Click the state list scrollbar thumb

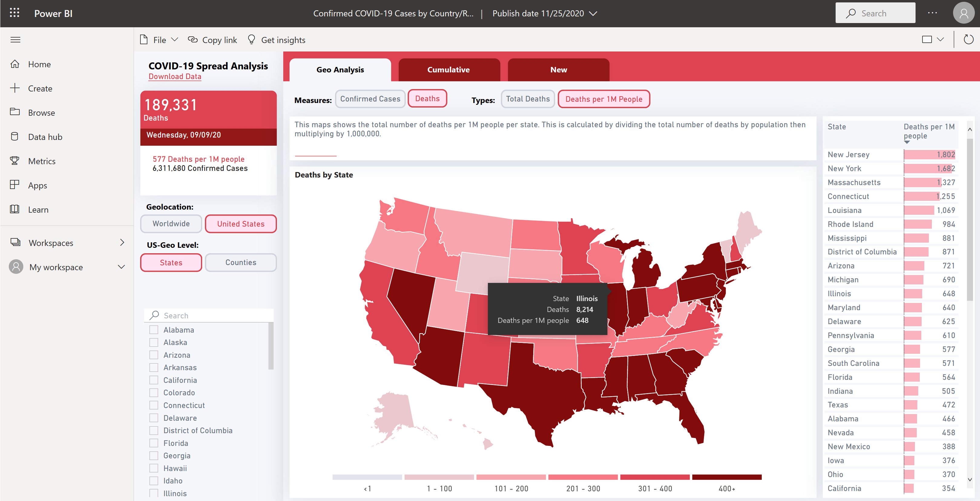(271, 346)
